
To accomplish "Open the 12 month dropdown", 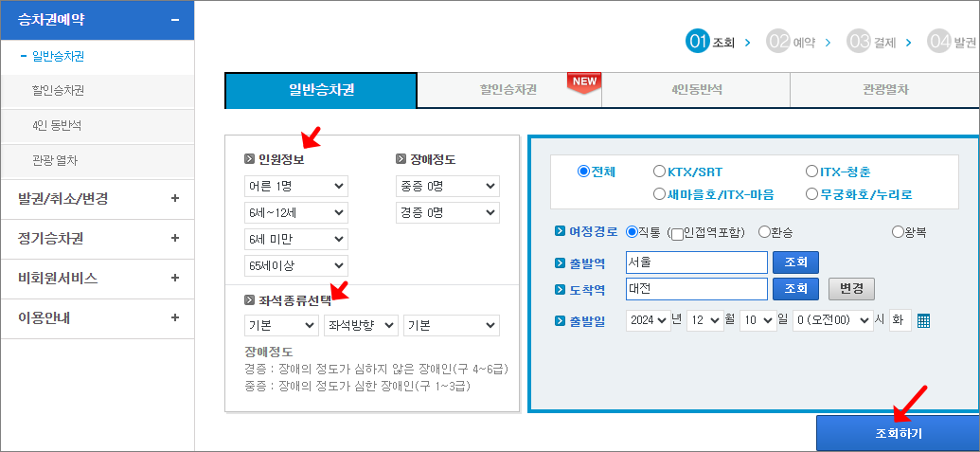I will coord(705,320).
